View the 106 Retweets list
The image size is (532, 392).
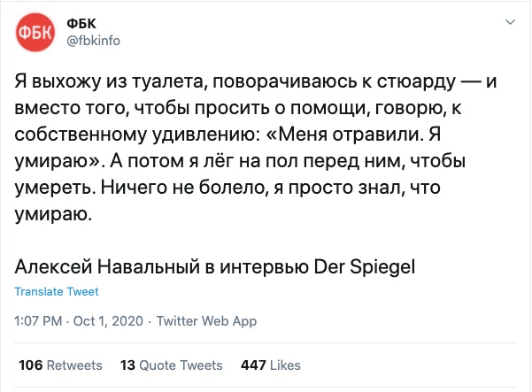pos(60,365)
